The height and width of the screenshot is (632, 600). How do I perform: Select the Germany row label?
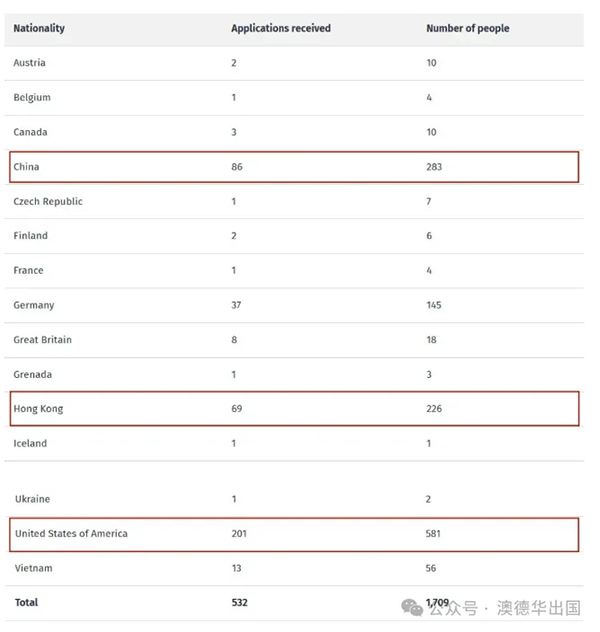(34, 305)
